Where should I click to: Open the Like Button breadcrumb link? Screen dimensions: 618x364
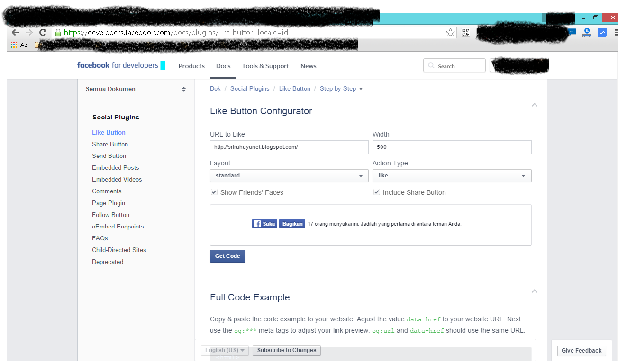click(x=295, y=89)
